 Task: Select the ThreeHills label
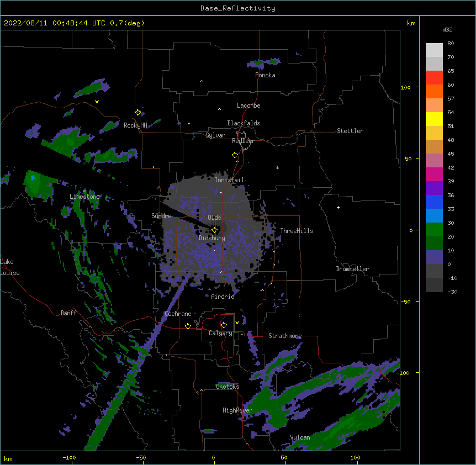click(297, 231)
